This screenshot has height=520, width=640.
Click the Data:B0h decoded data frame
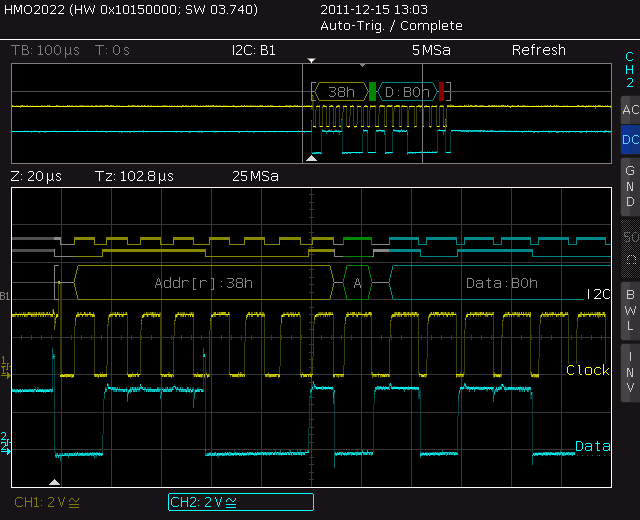click(x=500, y=282)
